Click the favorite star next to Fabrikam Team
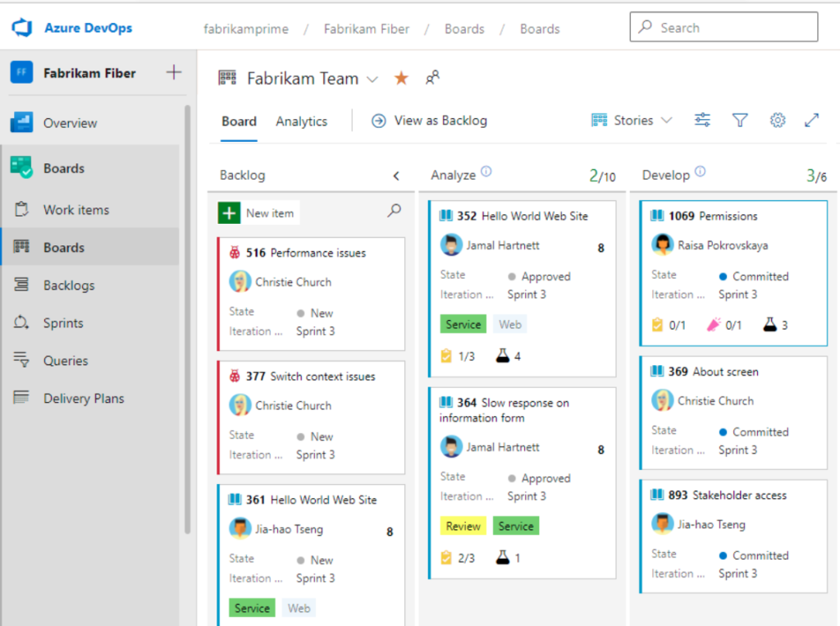 (x=401, y=79)
